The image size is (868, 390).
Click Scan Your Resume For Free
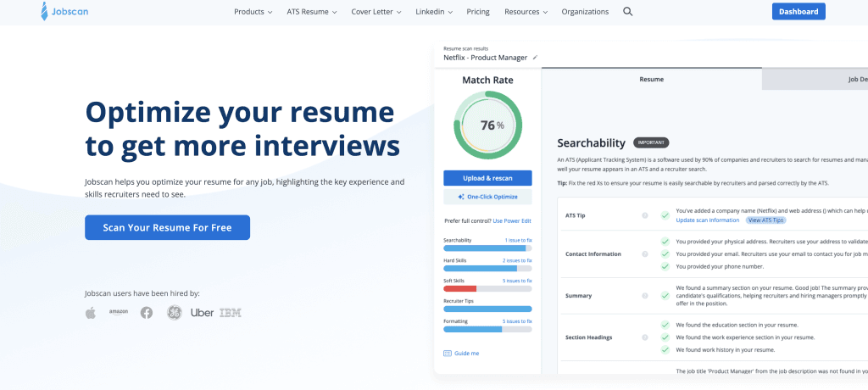coord(167,228)
